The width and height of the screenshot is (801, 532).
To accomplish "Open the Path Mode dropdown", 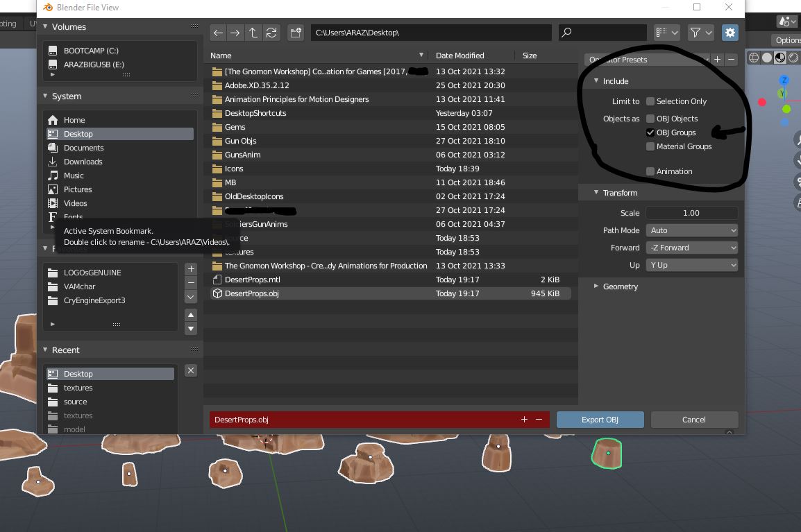I will click(691, 230).
